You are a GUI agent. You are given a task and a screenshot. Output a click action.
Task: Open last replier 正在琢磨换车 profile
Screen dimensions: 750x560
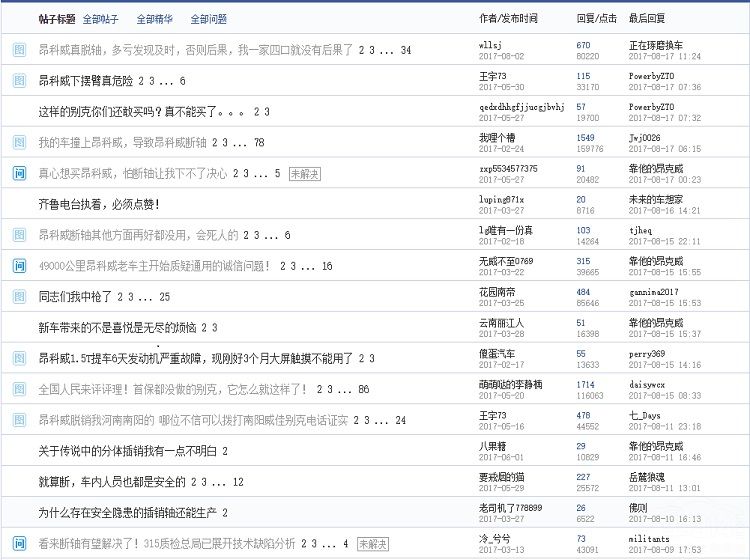point(656,45)
